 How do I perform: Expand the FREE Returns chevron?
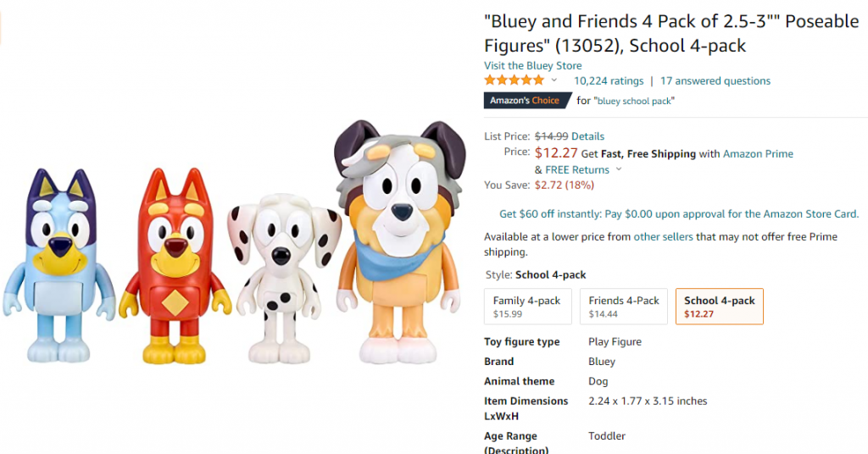point(619,169)
